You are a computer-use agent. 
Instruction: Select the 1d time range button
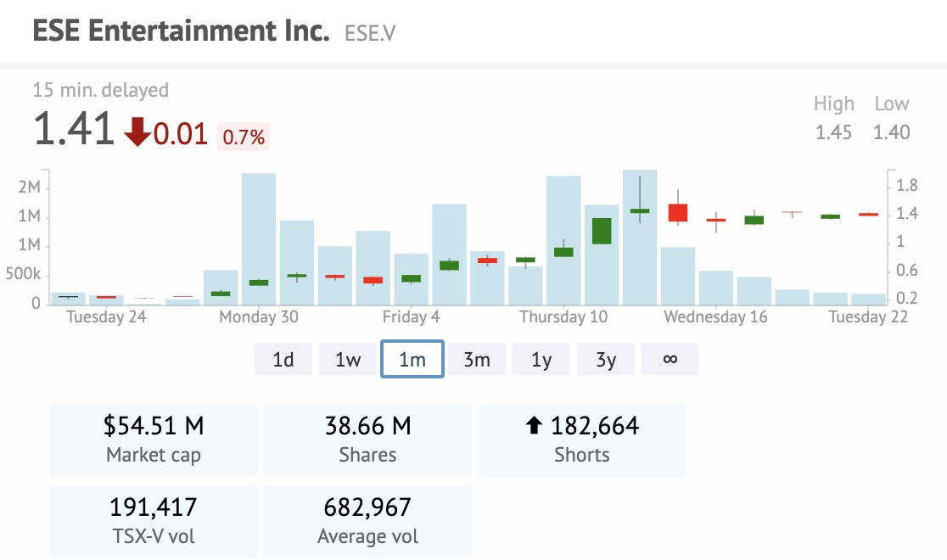tap(283, 360)
